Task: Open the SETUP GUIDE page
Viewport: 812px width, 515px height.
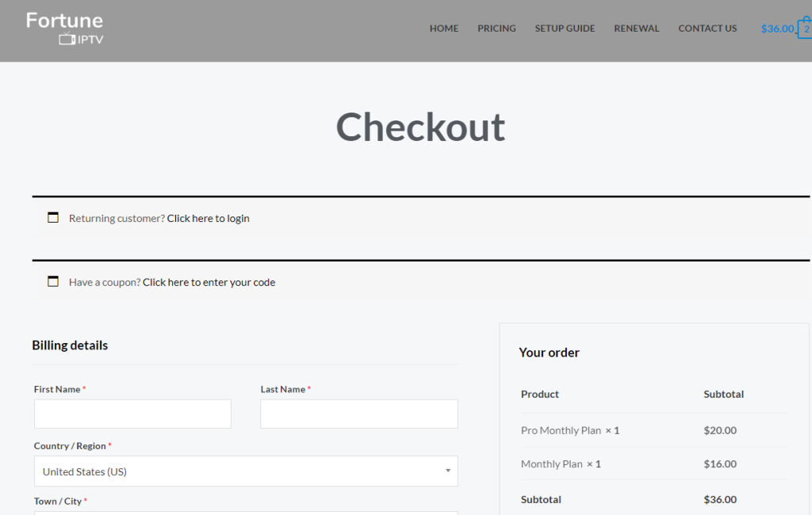Action: (565, 29)
